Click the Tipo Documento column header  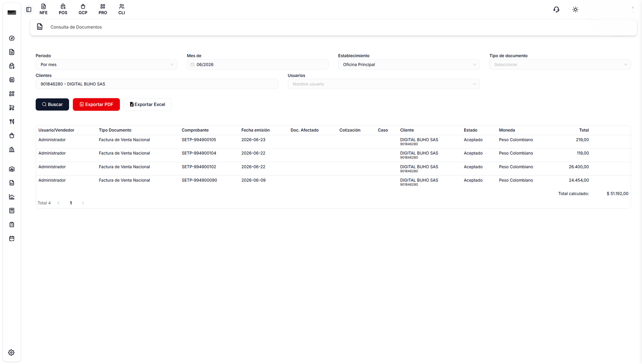[115, 130]
